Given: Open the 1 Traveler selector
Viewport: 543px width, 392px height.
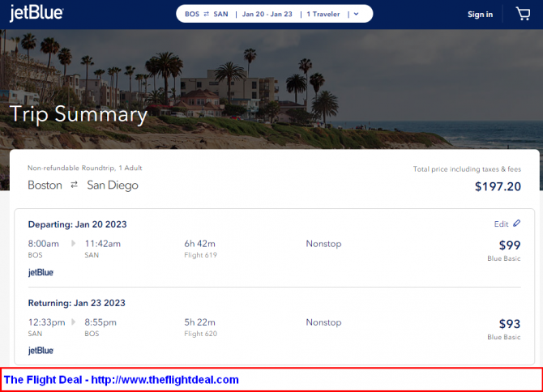Looking at the screenshot, I should coord(323,14).
